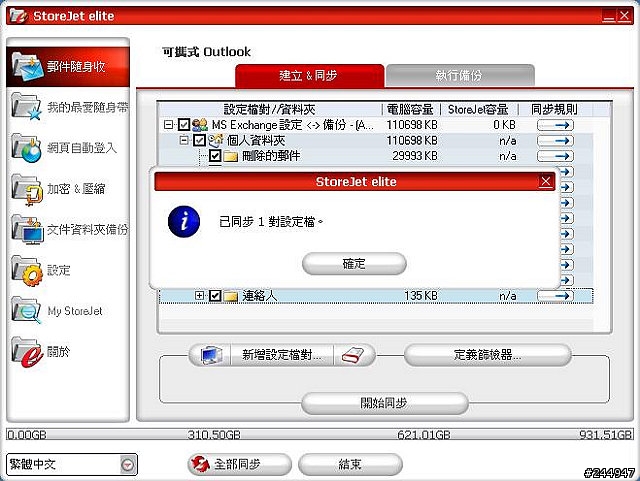The width and height of the screenshot is (640, 481).
Task: Click the StoreJet容量 column header
Action: coord(478,109)
